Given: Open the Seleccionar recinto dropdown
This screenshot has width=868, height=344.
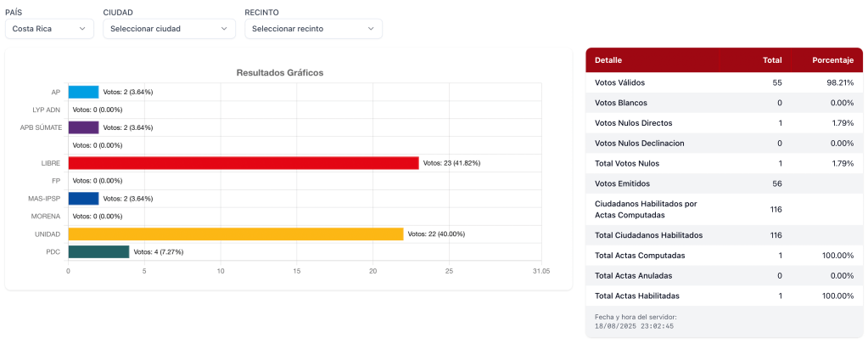Looking at the screenshot, I should (x=313, y=29).
